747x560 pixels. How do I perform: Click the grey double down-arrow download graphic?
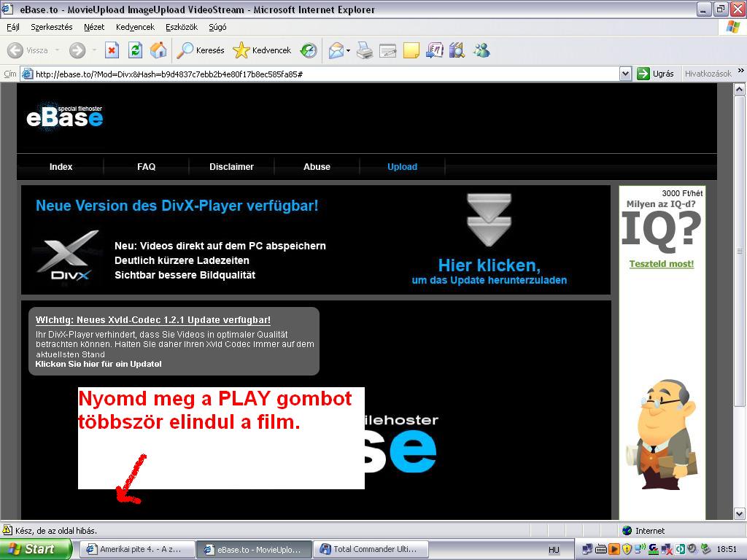click(x=489, y=219)
